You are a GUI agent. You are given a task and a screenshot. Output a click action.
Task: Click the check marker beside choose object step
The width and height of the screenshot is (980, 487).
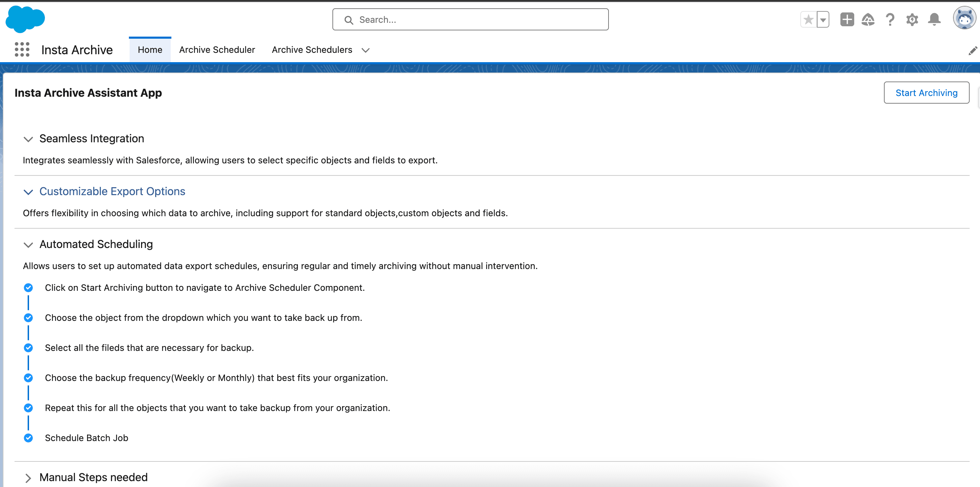point(28,318)
